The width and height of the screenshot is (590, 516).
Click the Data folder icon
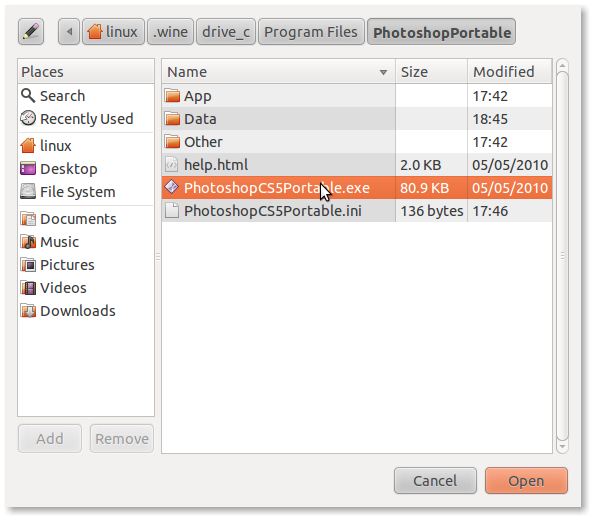coord(172,119)
